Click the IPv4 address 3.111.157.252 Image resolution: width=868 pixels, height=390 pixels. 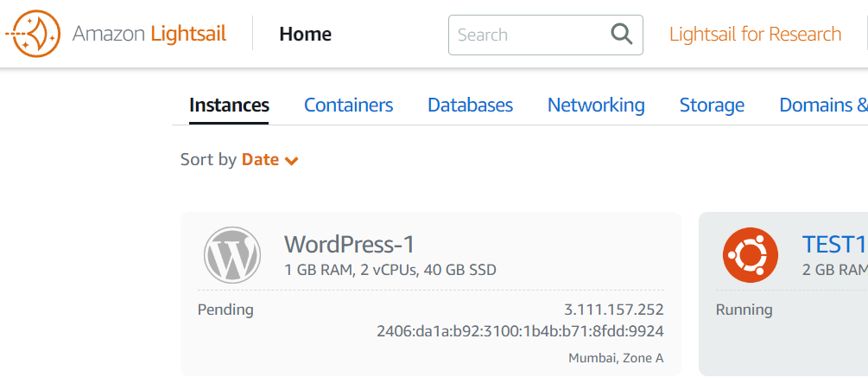tap(613, 310)
